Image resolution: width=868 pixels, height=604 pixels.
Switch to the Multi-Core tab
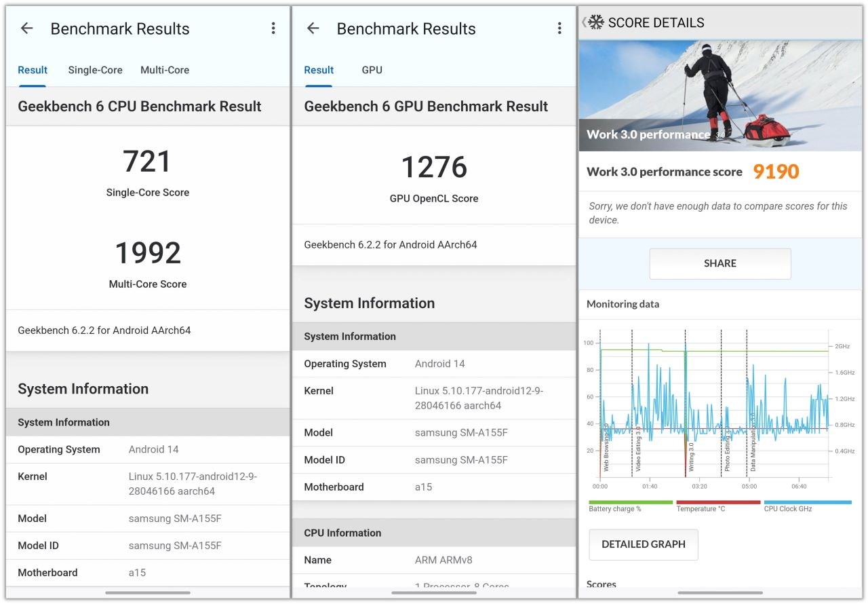coord(165,70)
